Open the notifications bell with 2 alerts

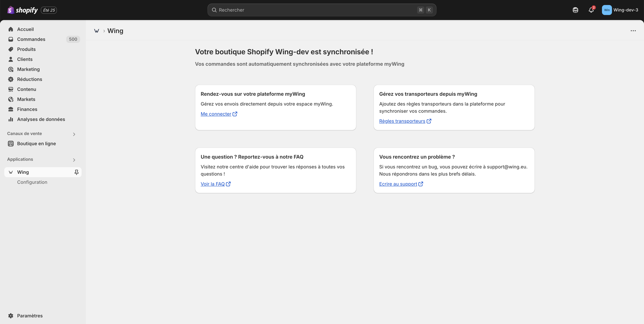point(591,10)
